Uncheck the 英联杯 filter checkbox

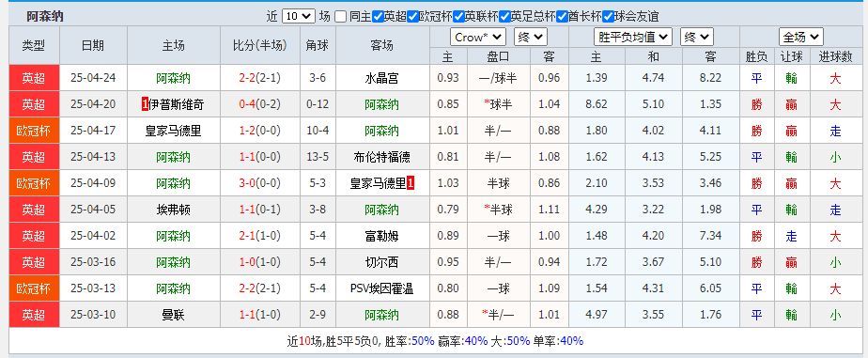458,17
